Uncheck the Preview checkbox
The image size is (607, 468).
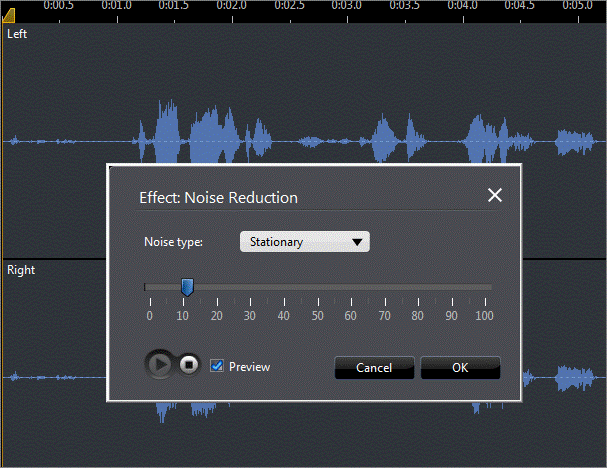coord(217,365)
